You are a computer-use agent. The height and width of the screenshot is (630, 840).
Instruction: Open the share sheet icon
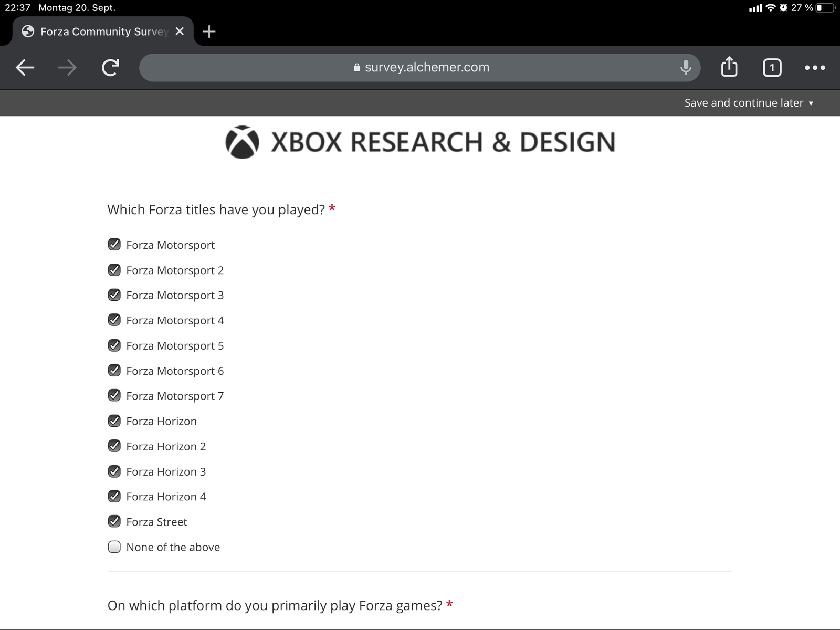(729, 67)
